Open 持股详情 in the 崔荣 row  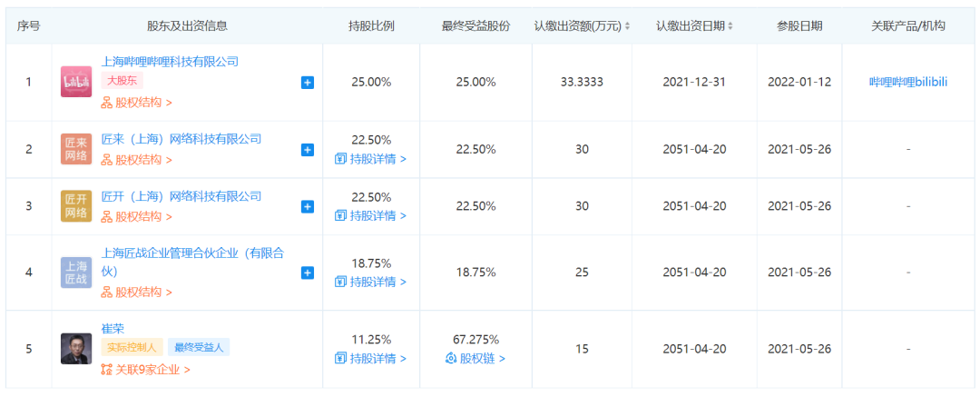click(370, 358)
